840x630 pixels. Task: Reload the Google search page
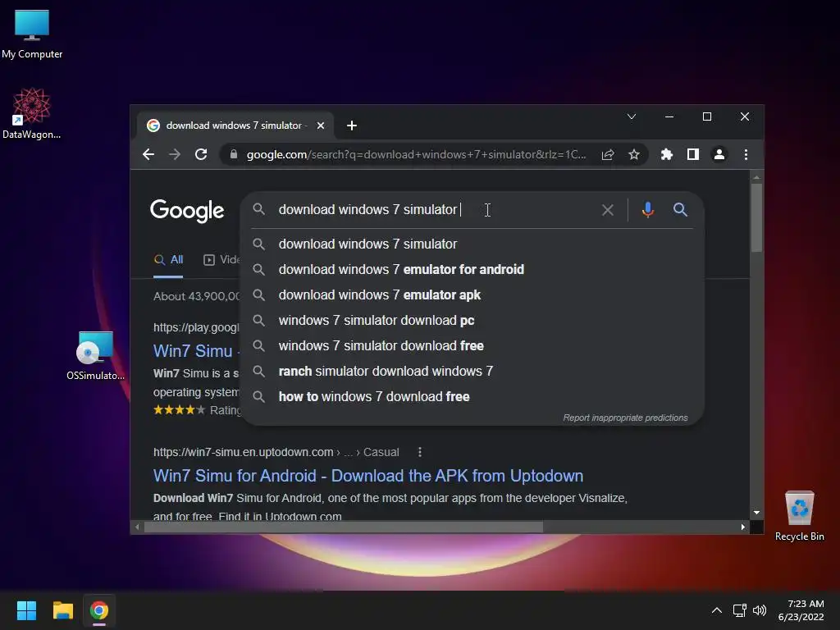pyautogui.click(x=201, y=155)
